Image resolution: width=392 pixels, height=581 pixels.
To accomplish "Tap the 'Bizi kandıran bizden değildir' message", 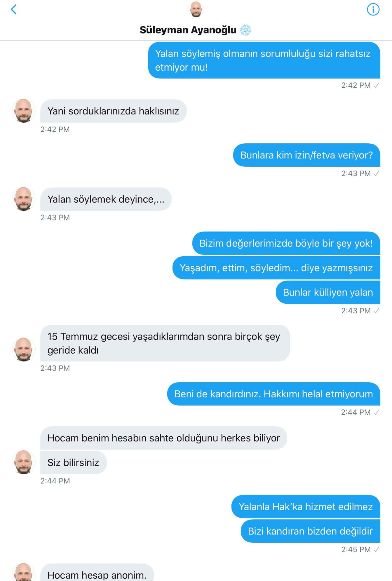I will pos(311,531).
